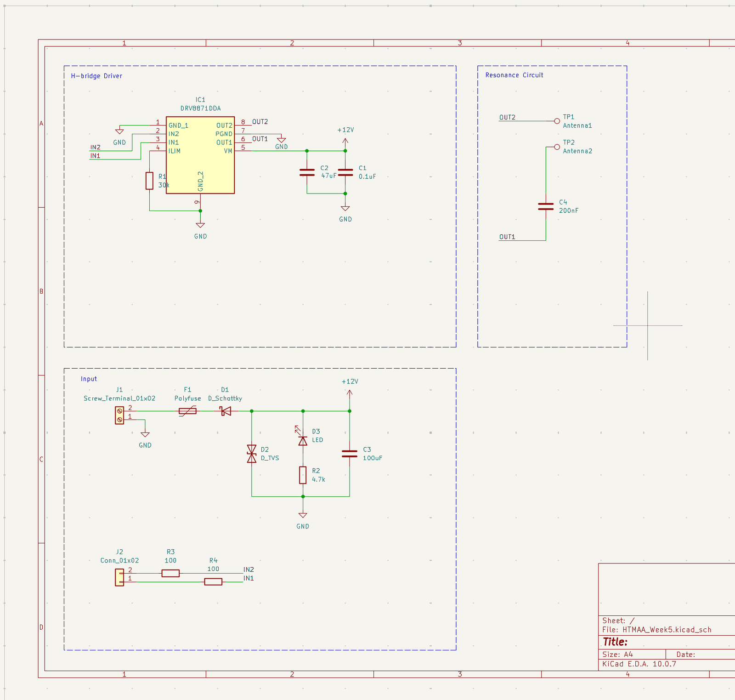Click the OUT1 label in the Resonance Circuit

(x=507, y=237)
